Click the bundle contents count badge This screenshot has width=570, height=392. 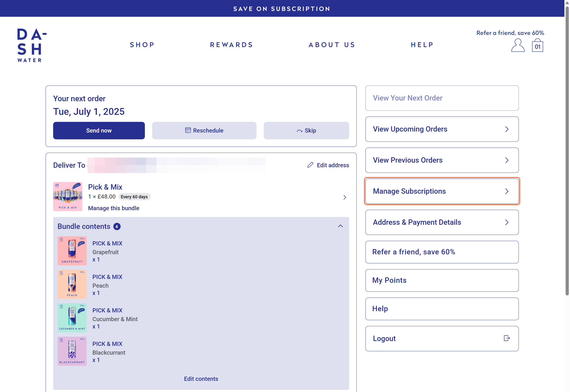pos(117,226)
